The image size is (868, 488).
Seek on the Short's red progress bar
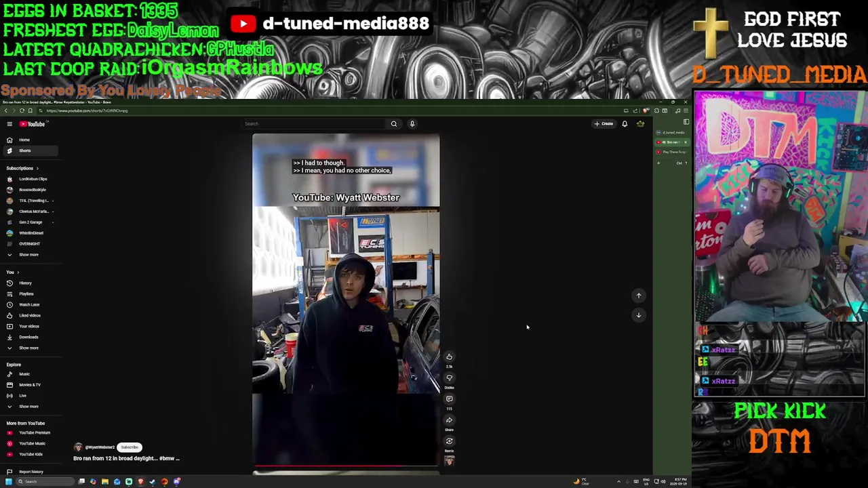(346, 466)
